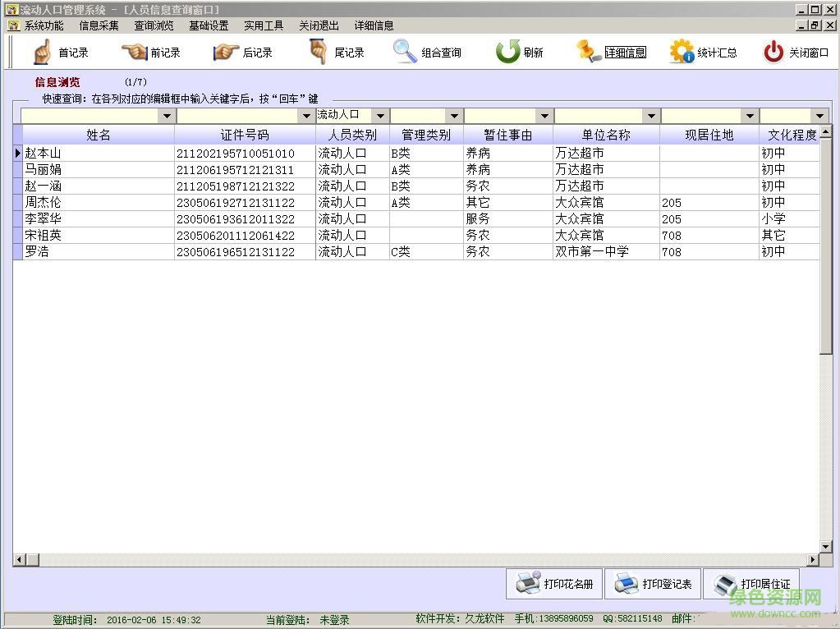Click the red 关闭窗口 power icon
Viewport: 840px width, 629px height.
coord(773,52)
